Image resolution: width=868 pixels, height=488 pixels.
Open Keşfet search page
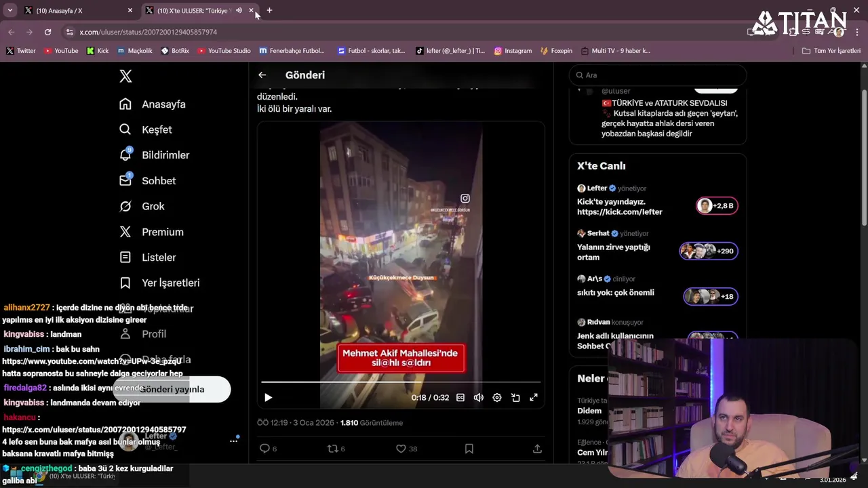click(x=146, y=129)
